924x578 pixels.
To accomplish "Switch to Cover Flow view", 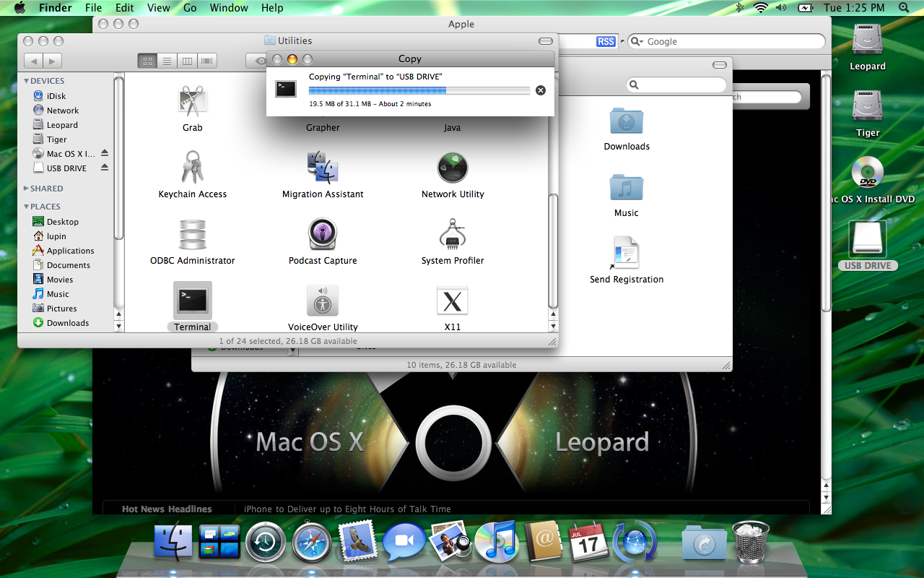I will pos(208,61).
